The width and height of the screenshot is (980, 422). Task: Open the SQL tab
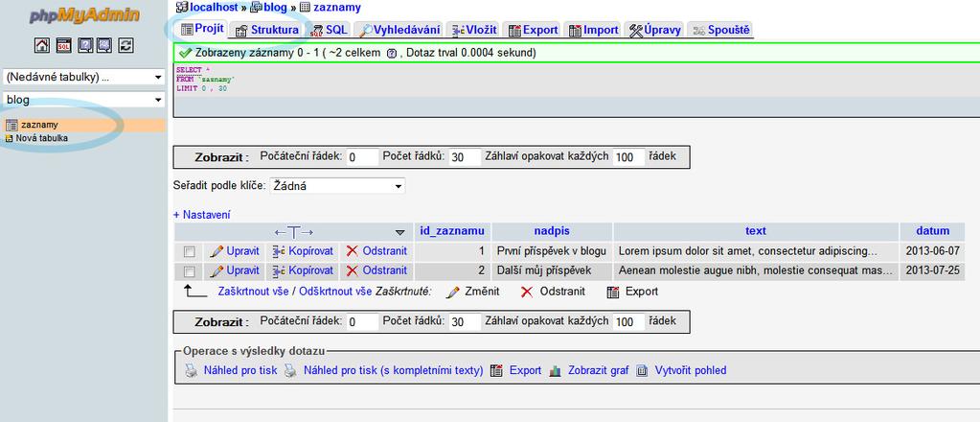coord(329,30)
